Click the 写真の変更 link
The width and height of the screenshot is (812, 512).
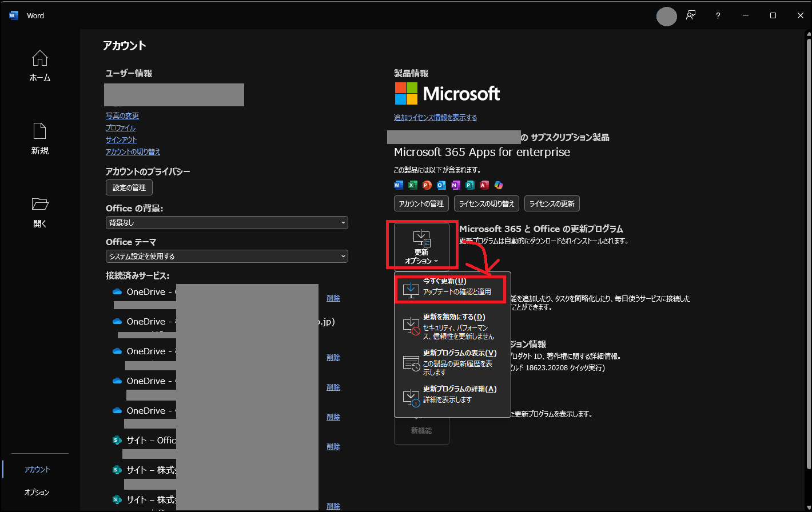[122, 116]
